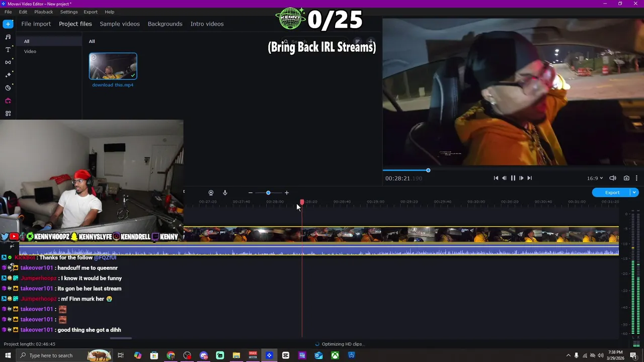The width and height of the screenshot is (644, 362).
Task: Open Google Chrome from taskbar
Action: pos(171,355)
